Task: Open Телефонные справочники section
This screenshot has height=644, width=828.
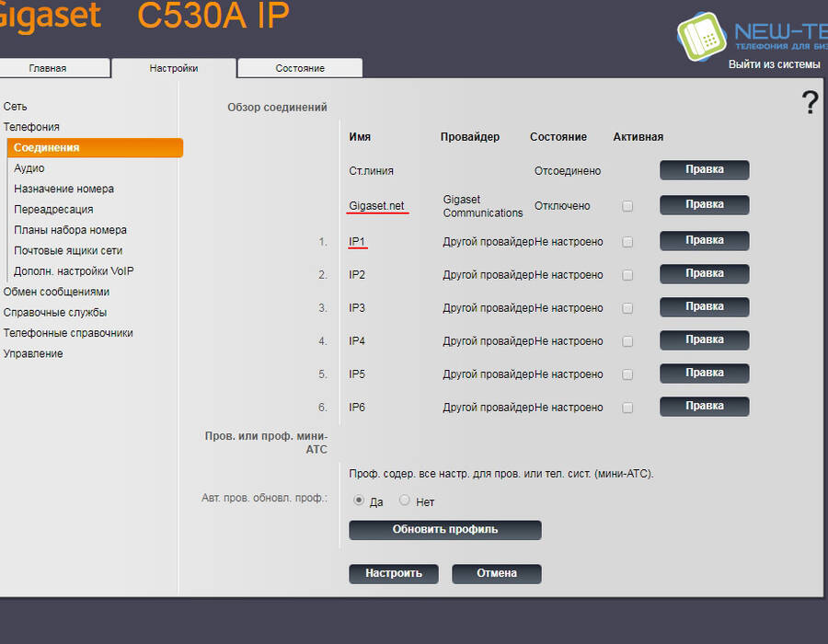Action: 68,333
